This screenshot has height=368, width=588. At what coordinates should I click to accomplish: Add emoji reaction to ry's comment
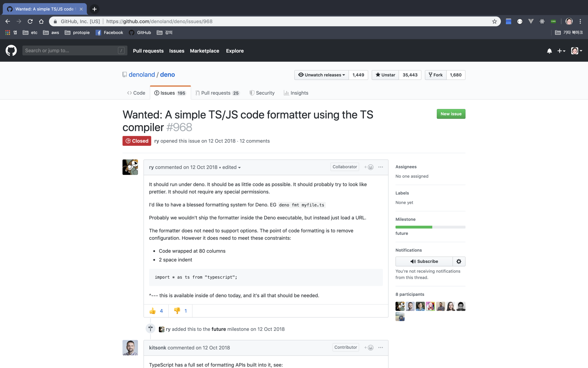pyautogui.click(x=369, y=167)
